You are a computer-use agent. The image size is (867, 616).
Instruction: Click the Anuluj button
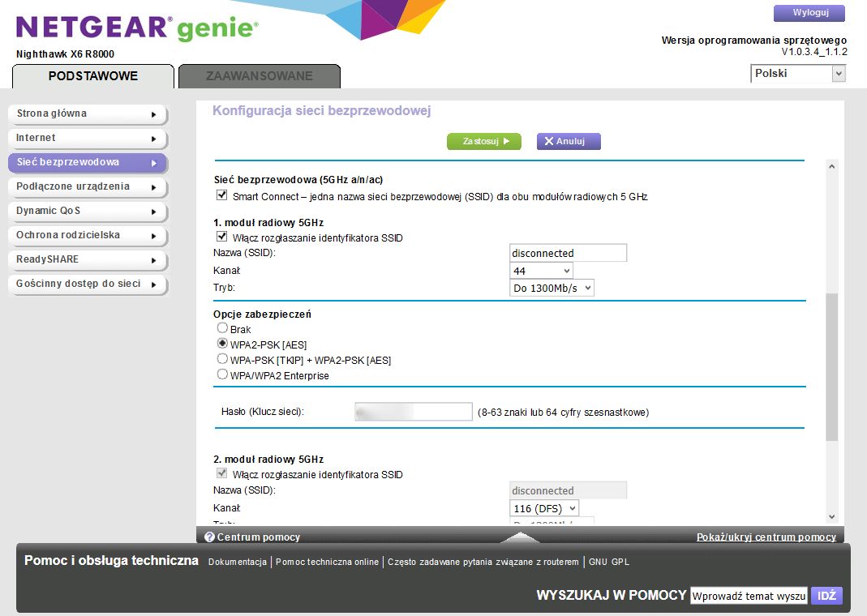click(x=569, y=141)
